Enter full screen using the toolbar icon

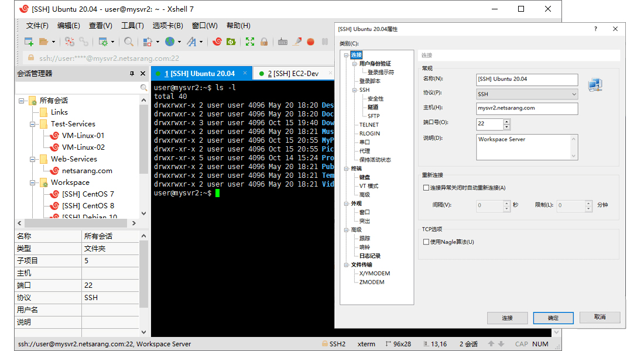point(251,42)
